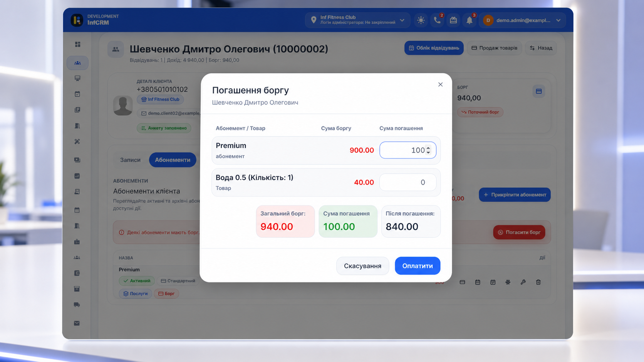Open the briefcase icon in the top header
This screenshot has height=362, width=644.
tap(453, 20)
